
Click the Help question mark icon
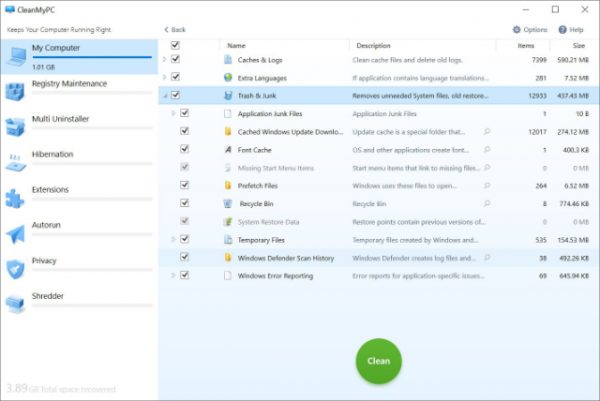point(562,29)
